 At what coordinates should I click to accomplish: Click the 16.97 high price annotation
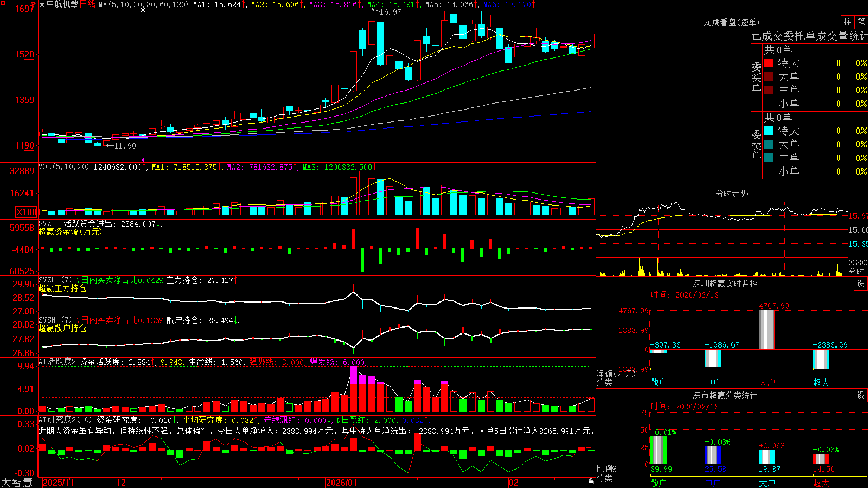(x=390, y=12)
